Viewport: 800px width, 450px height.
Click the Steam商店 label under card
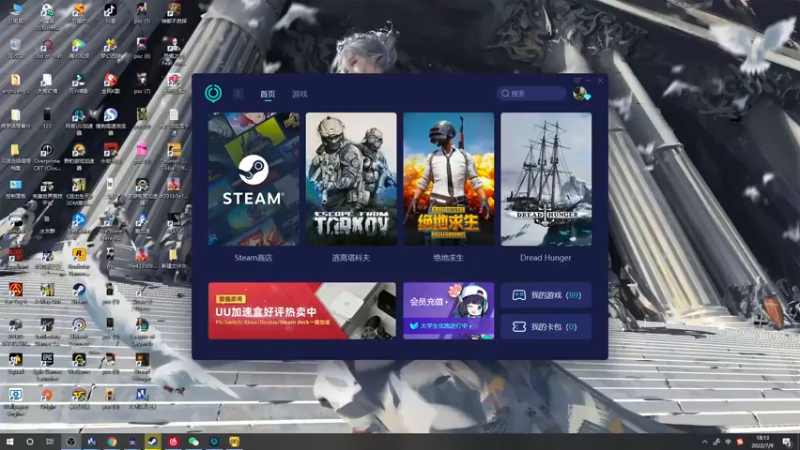(x=254, y=258)
